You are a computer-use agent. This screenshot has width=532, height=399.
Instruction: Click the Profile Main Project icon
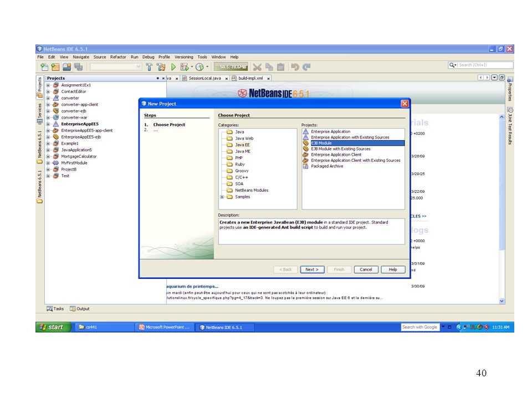click(199, 67)
